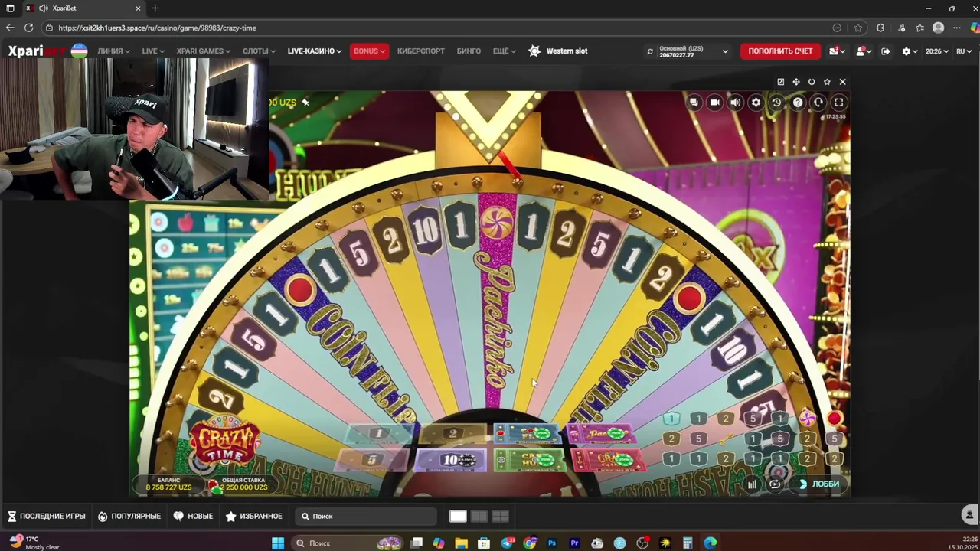Open ИЗБРАННОЕ favorites tab
Screen dimensions: 980x551
(254, 517)
